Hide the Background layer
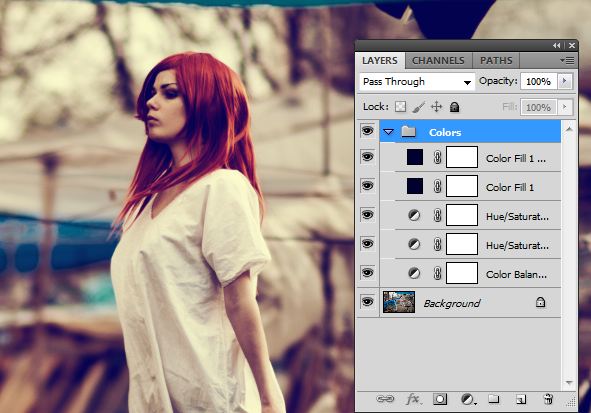The image size is (591, 413). tap(367, 302)
